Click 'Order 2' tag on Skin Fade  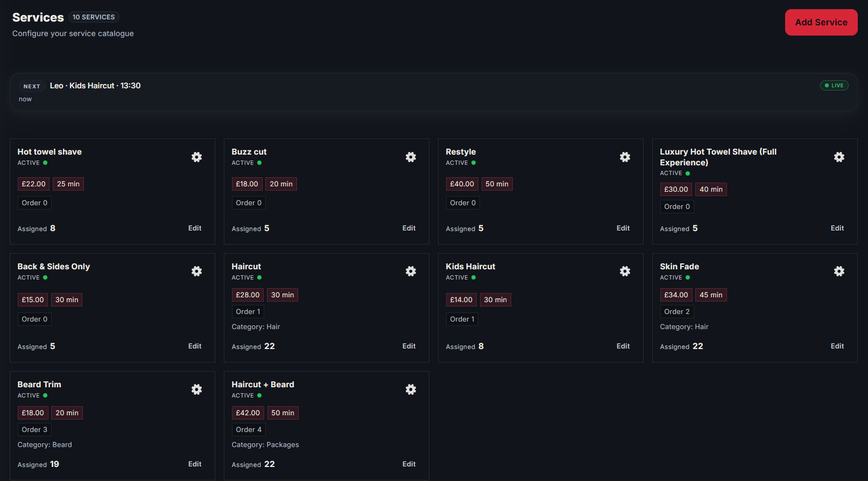[677, 312]
